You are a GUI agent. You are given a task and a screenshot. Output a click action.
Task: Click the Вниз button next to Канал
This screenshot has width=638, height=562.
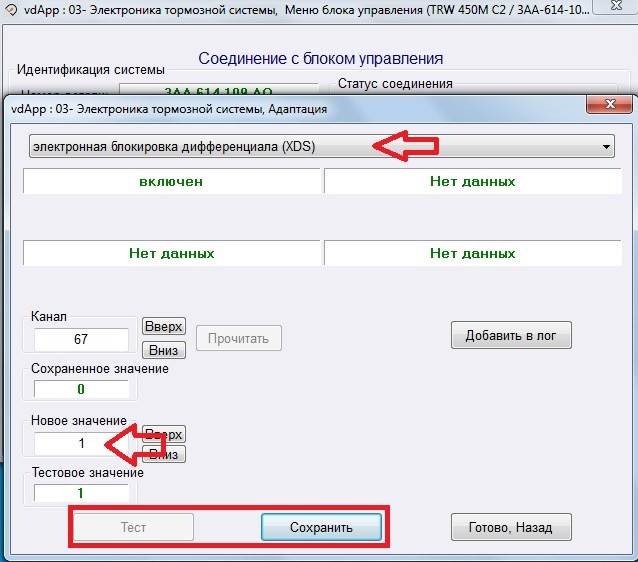164,350
